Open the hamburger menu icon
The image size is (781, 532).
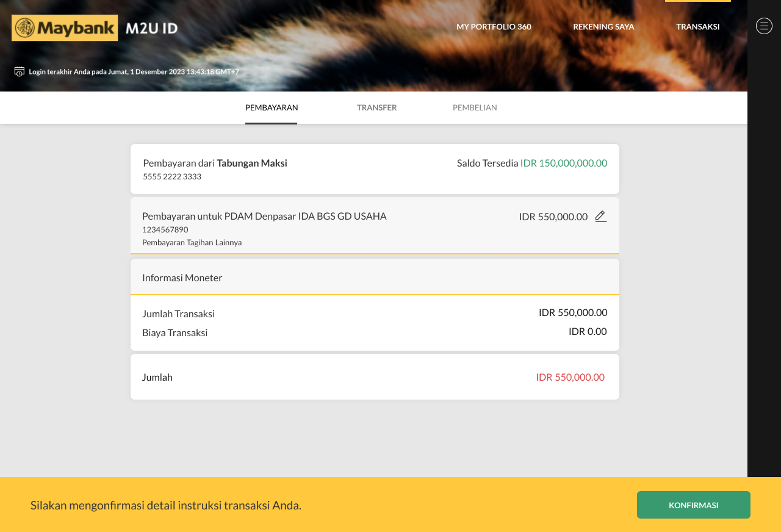pyautogui.click(x=764, y=26)
